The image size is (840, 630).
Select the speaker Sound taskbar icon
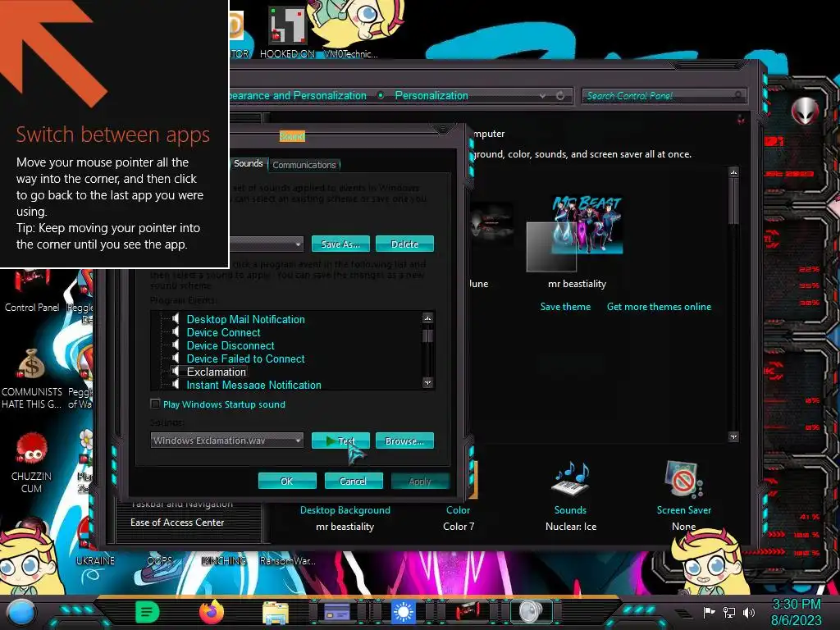pyautogui.click(x=531, y=612)
